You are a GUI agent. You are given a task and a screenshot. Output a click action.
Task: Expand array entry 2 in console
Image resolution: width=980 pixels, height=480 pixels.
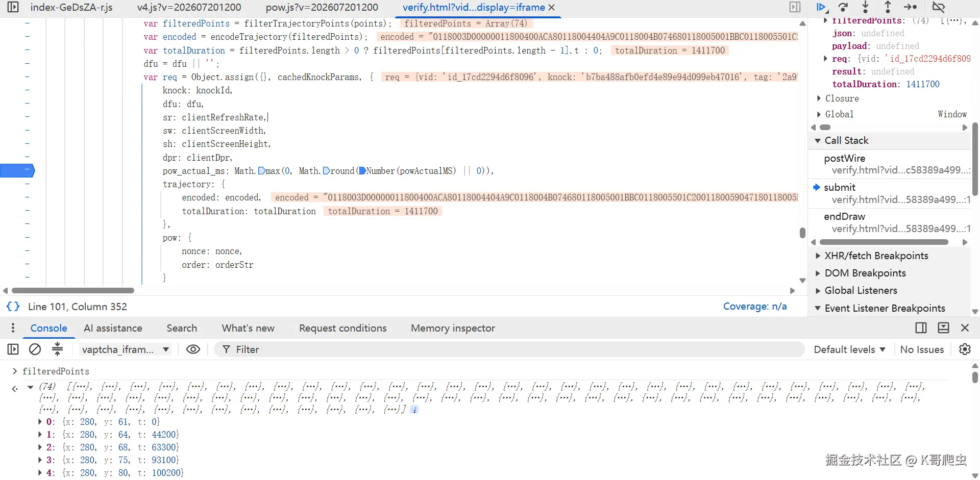pos(40,447)
